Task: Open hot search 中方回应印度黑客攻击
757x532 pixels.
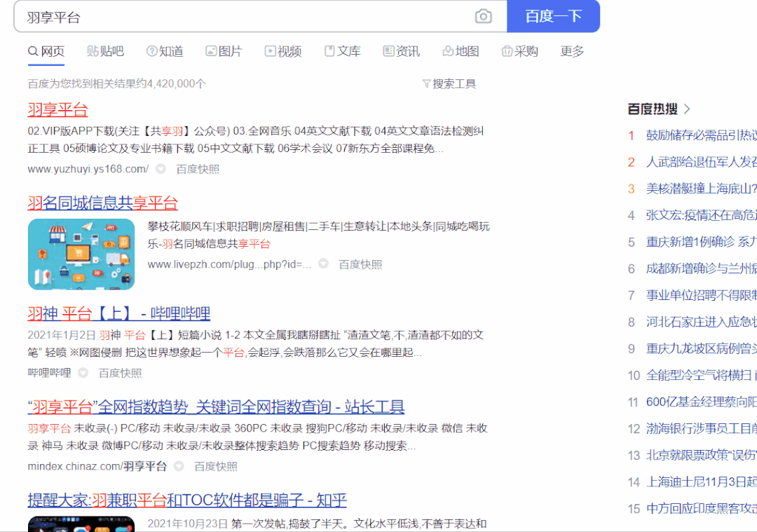Action: pos(702,508)
